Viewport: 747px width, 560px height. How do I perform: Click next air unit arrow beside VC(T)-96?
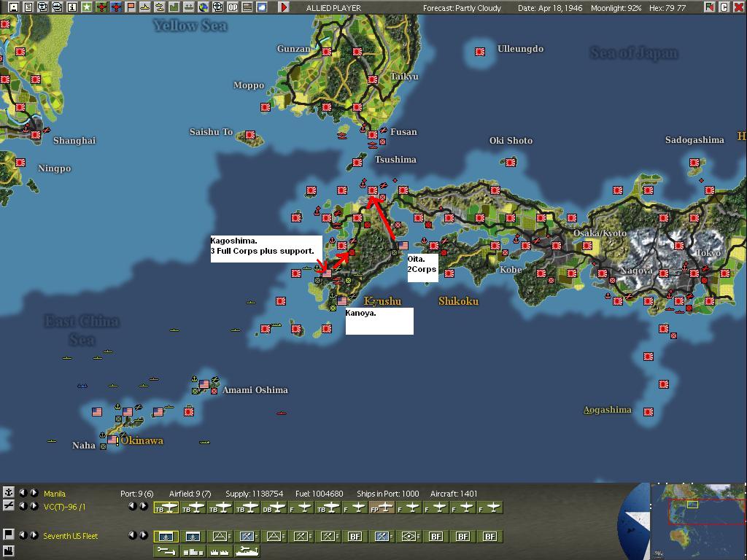coord(34,506)
